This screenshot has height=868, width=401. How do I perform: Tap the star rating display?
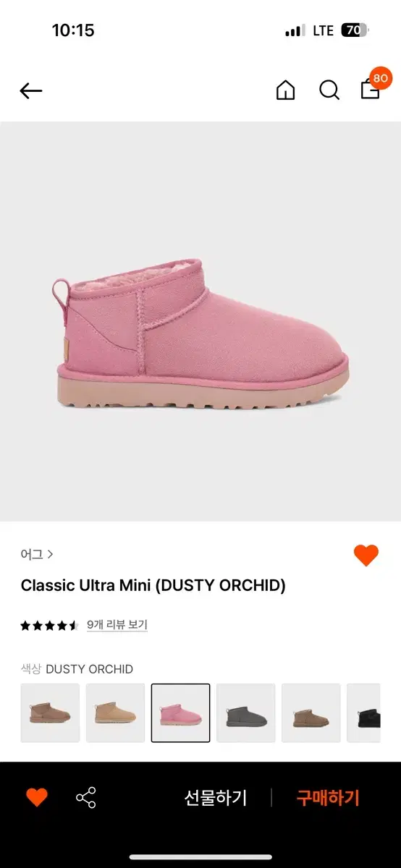pos(49,626)
